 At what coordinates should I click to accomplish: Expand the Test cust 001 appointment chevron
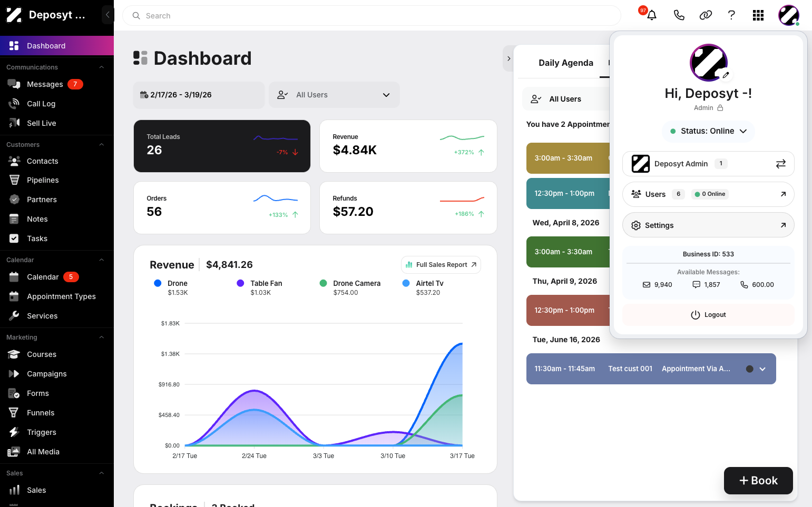pyautogui.click(x=762, y=369)
